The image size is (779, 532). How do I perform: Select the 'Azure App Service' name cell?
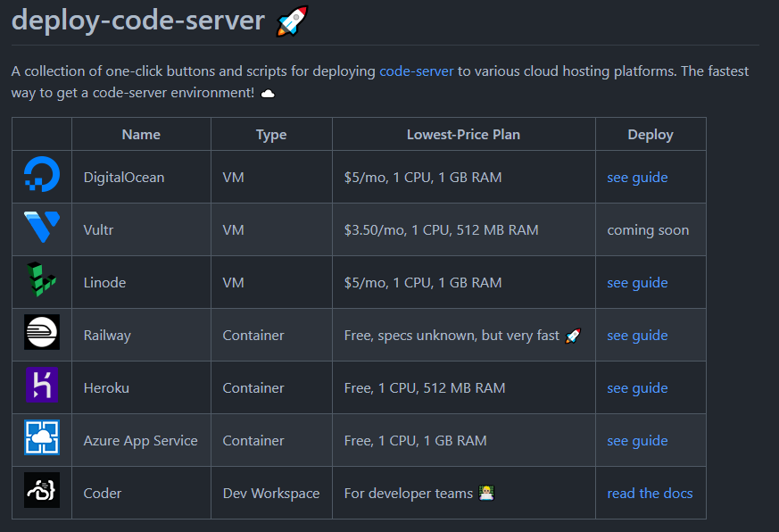(141, 441)
